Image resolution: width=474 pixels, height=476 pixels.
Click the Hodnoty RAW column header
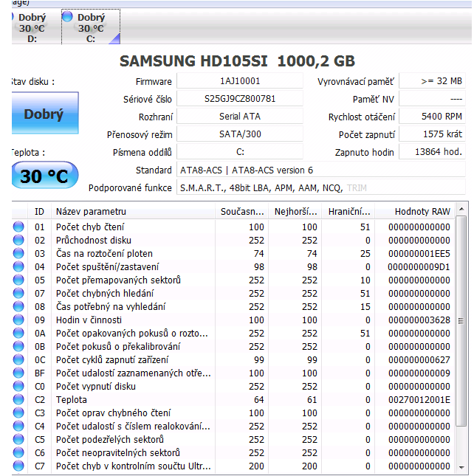tap(415, 211)
